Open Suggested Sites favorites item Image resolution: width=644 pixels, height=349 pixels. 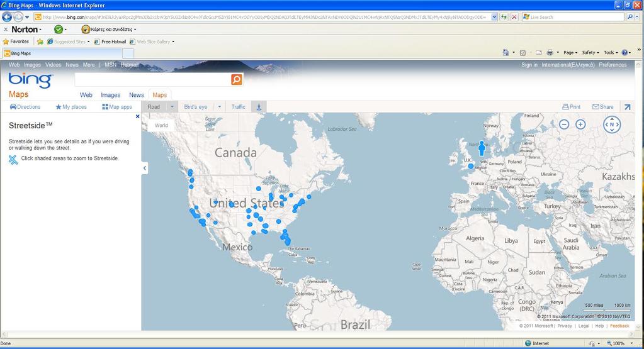[x=68, y=42]
